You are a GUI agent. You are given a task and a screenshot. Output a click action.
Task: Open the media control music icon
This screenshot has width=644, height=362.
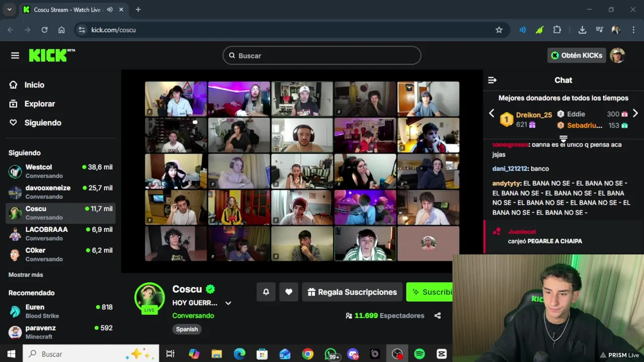(x=599, y=30)
